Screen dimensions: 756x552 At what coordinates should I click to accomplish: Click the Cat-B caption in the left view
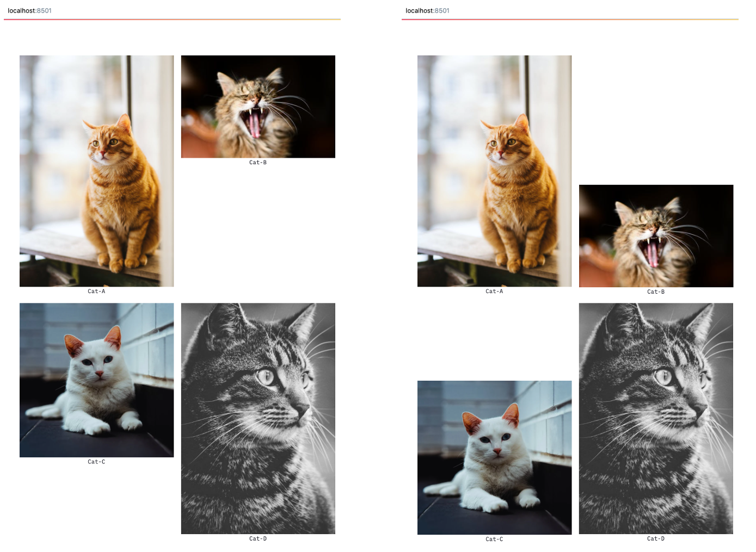pos(257,162)
